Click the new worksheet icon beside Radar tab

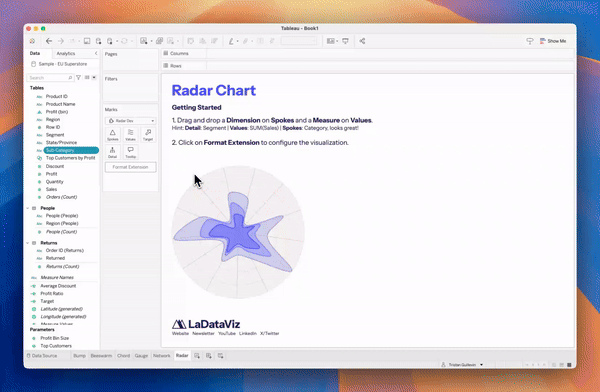(x=197, y=356)
